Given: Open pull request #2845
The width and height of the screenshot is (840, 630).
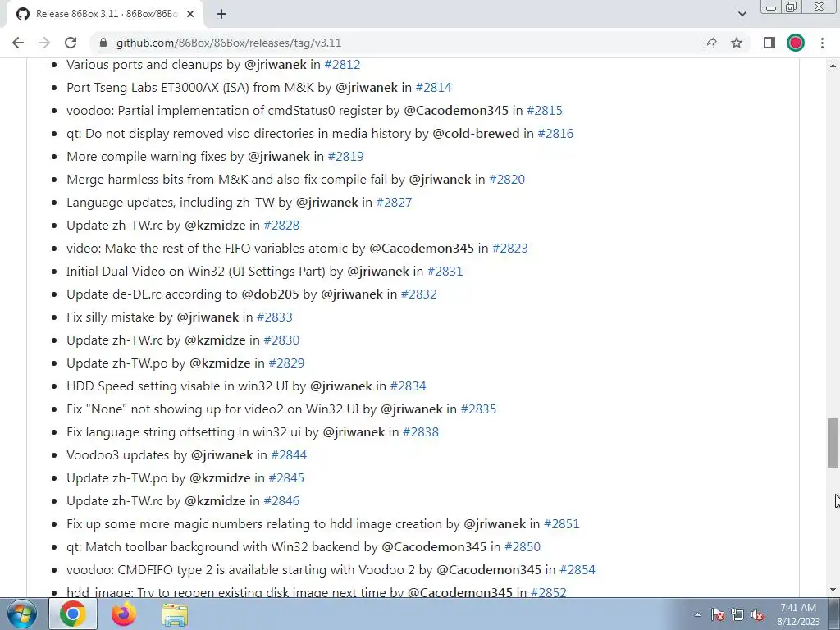Looking at the screenshot, I should coord(286,478).
